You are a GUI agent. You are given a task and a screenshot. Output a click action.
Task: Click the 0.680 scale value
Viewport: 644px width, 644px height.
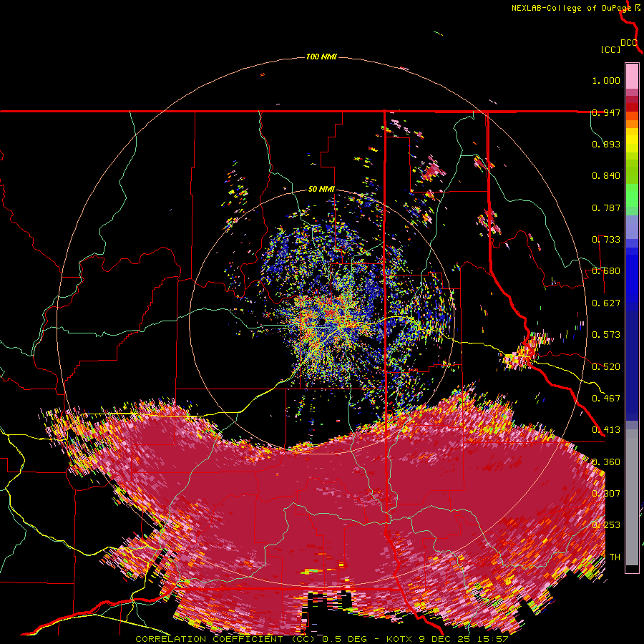(606, 271)
